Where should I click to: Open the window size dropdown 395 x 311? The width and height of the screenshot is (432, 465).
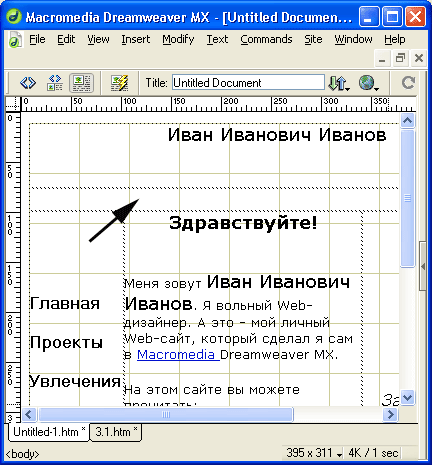[x=314, y=453]
